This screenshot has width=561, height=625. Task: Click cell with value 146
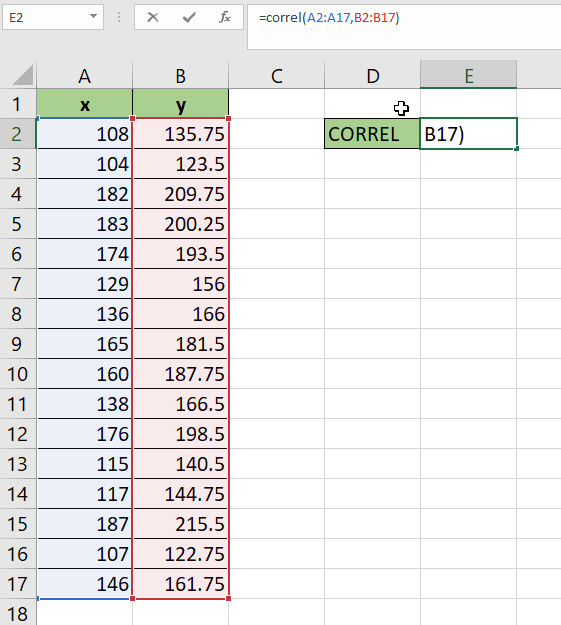[85, 584]
